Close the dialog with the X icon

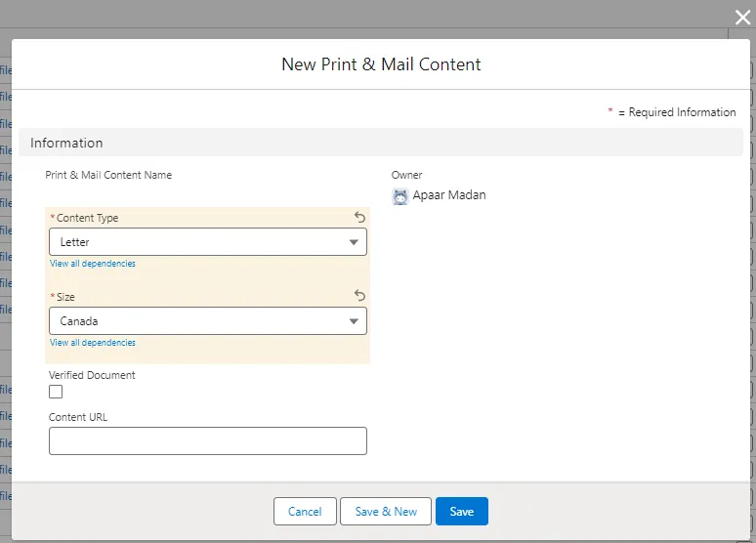tap(742, 17)
